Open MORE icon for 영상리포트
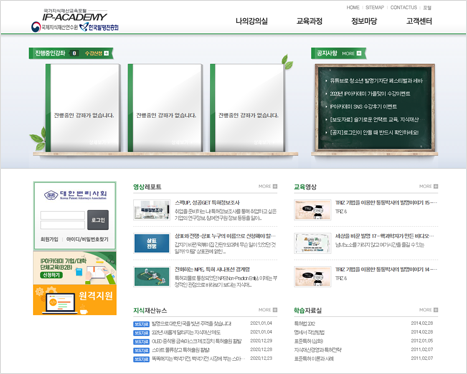The image size is (467, 374). pyautogui.click(x=275, y=186)
